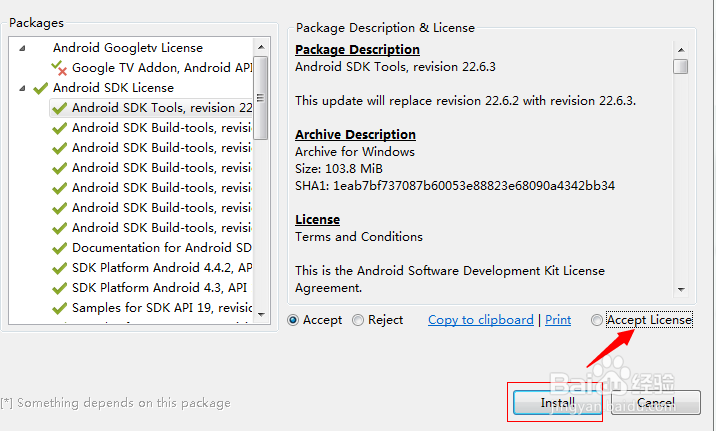The image size is (716, 431).
Task: Select the Android Googletv License label
Action: point(128,48)
